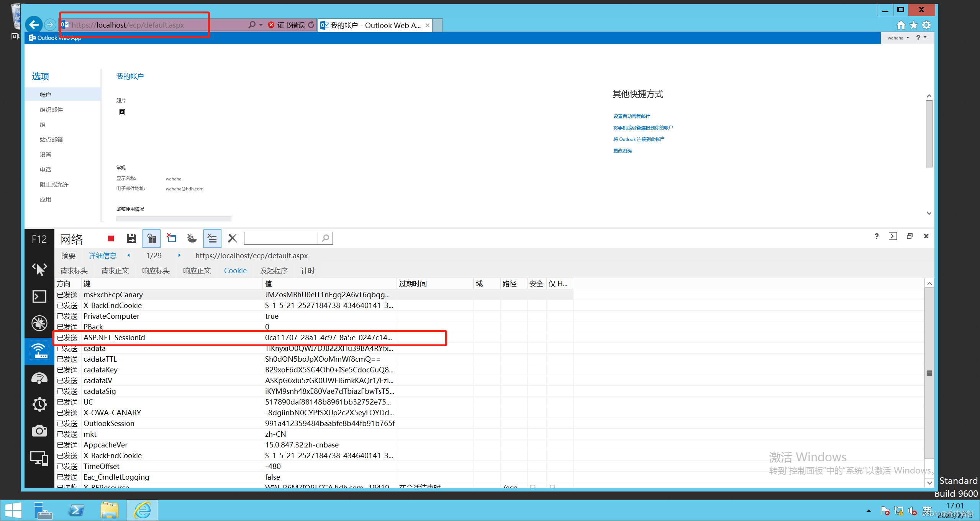The image size is (980, 521).
Task: Clear browser cache icon in network toolbar
Action: click(x=171, y=239)
